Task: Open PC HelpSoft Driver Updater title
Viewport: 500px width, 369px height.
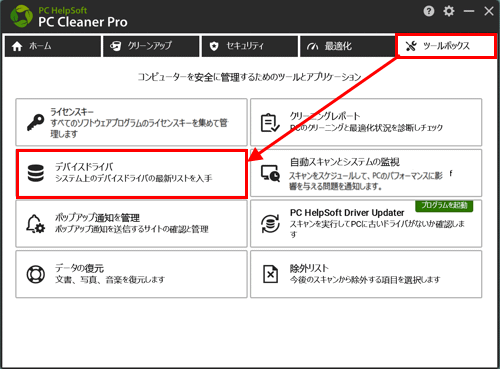Action: 347,213
